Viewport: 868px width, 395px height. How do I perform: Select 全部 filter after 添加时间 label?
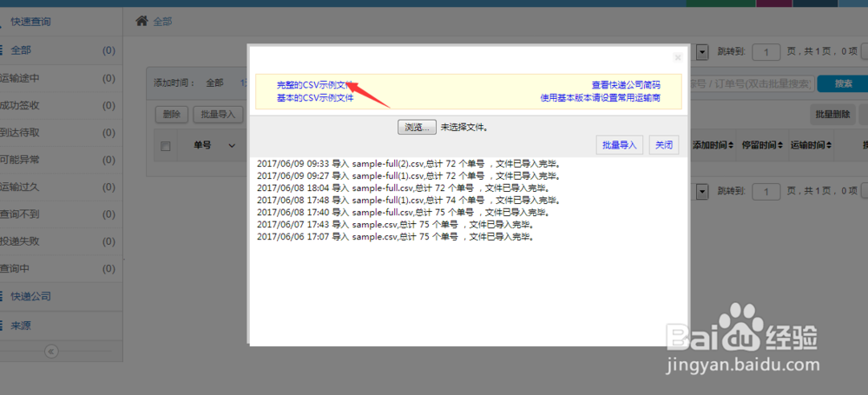tap(214, 82)
